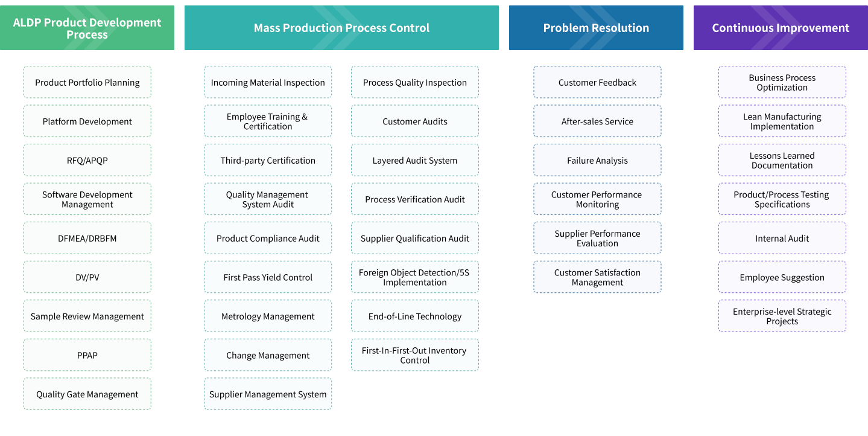Screen dimensions: 868x436
Task: Open the Continuous Improvement header
Action: point(781,28)
